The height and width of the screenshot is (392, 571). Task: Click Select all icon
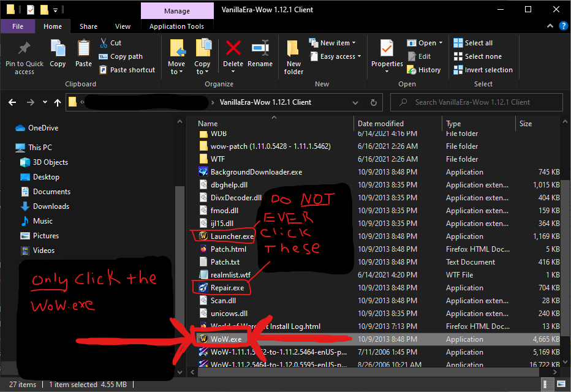458,43
